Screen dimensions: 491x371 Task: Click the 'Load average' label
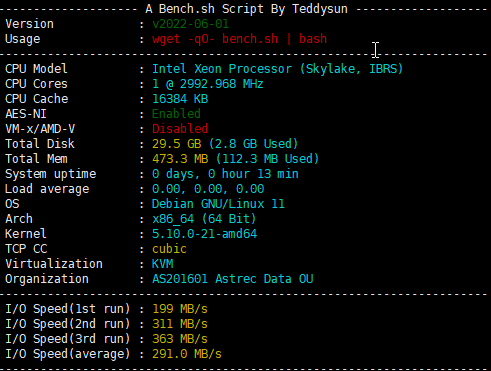(x=47, y=189)
